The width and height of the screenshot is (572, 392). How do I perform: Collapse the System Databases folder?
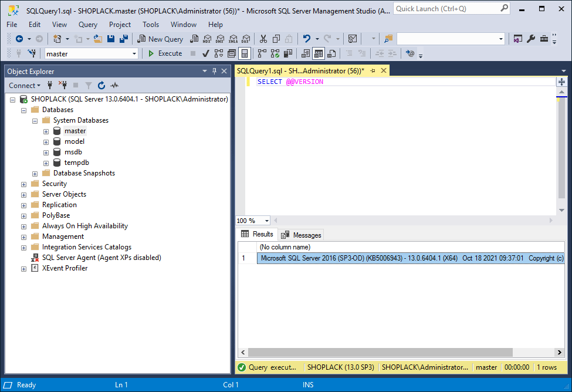35,121
